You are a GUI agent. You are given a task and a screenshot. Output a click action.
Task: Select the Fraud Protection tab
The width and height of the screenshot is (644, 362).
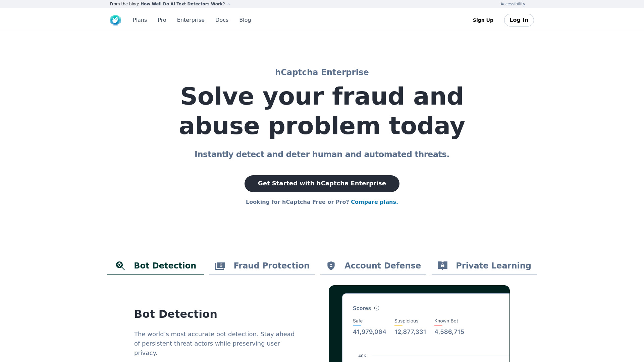pos(262,266)
